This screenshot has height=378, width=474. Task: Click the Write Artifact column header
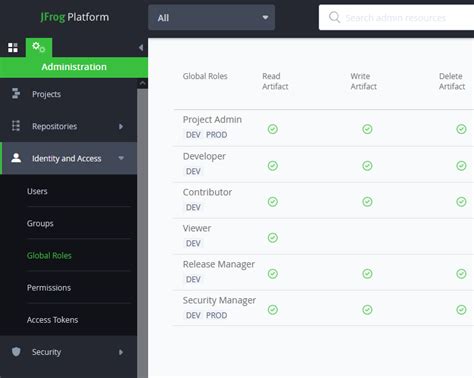pyautogui.click(x=363, y=81)
